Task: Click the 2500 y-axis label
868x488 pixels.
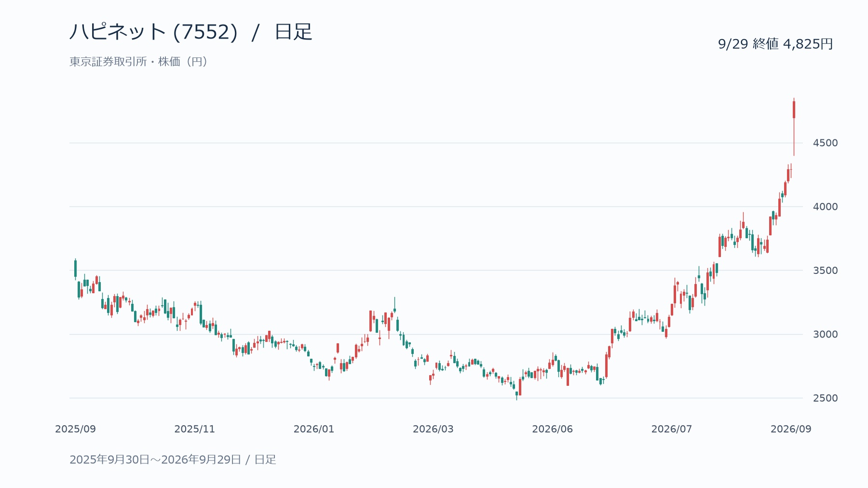Action: click(825, 398)
